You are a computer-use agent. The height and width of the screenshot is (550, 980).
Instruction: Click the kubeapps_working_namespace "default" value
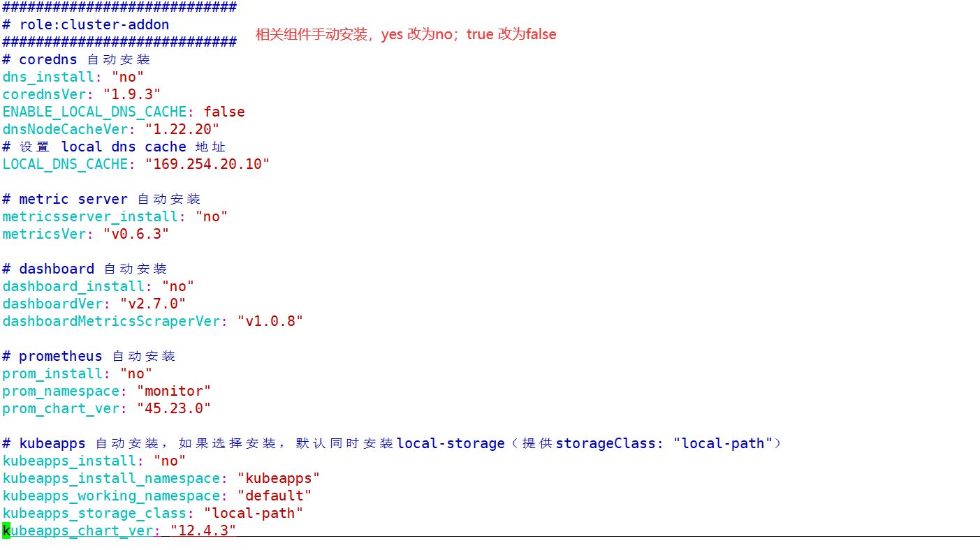pyautogui.click(x=275, y=496)
